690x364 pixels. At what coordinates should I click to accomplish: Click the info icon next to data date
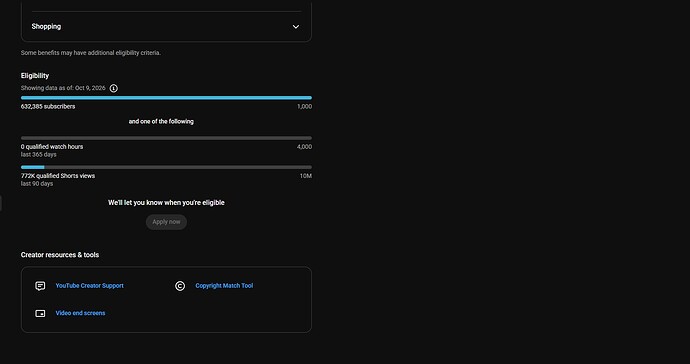[x=114, y=88]
